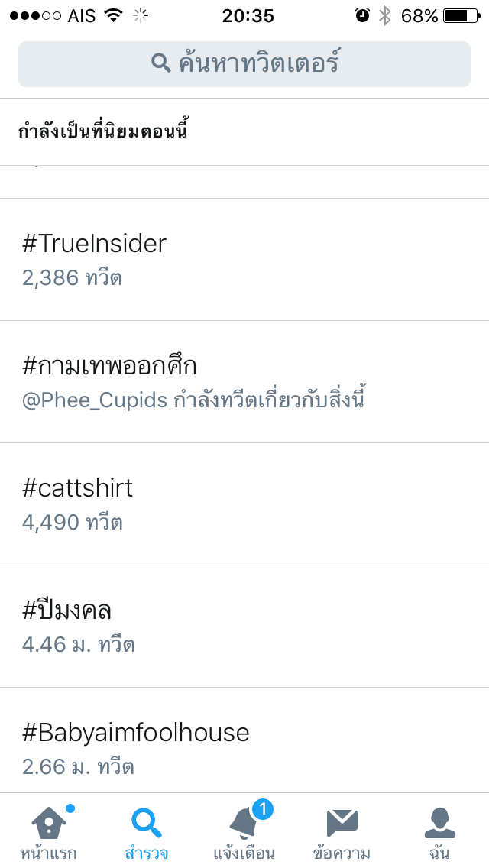Open notifications bell icon
Screen dimensions: 489x868
click(x=244, y=824)
